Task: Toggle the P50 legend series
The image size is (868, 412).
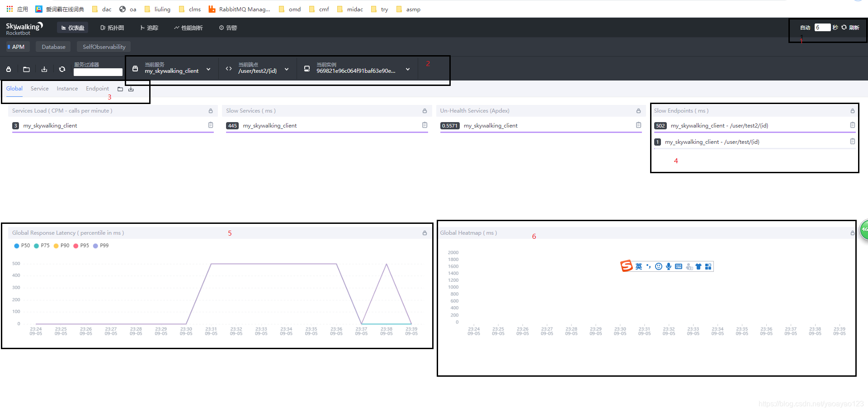Action: coord(22,246)
